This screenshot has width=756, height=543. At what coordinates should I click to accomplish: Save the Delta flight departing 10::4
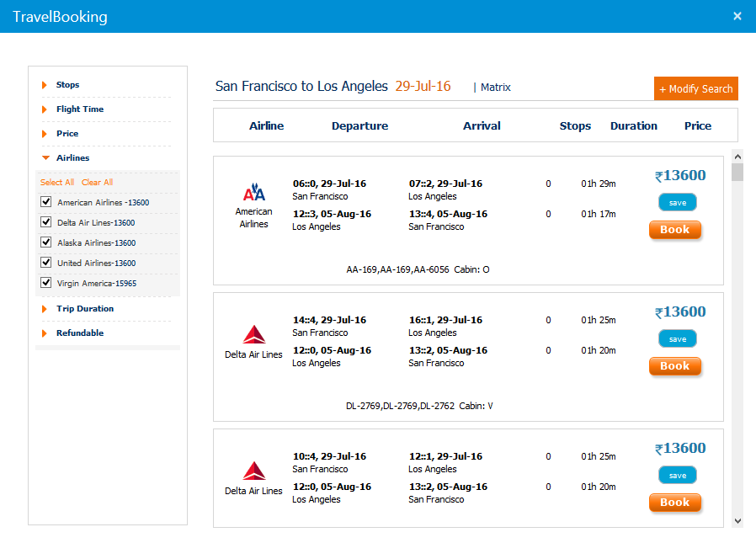(x=678, y=476)
